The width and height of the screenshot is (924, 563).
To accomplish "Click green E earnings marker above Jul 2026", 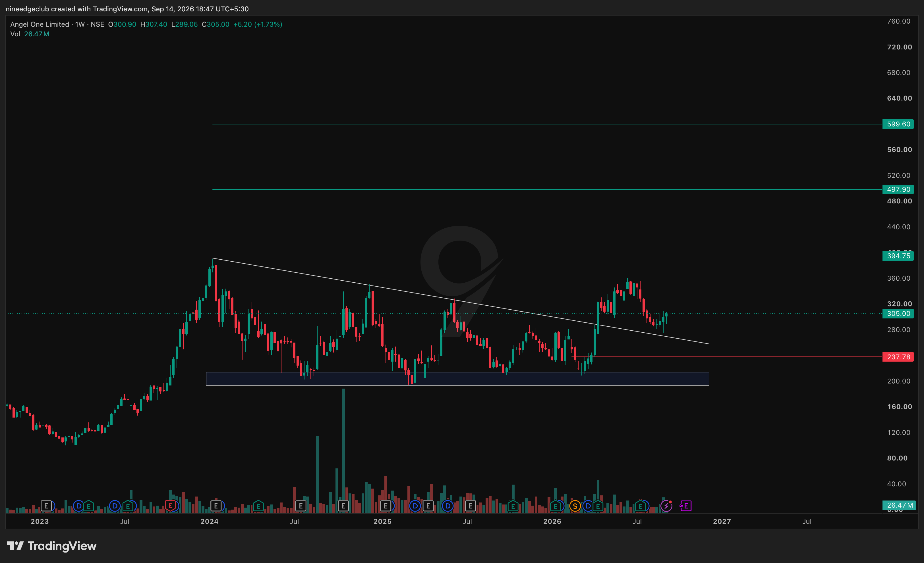I will (x=640, y=506).
